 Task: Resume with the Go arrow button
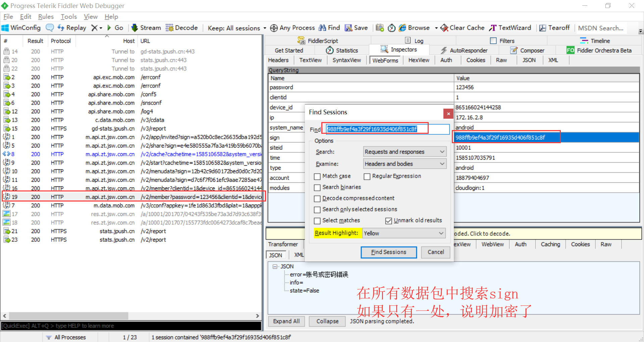(x=115, y=28)
